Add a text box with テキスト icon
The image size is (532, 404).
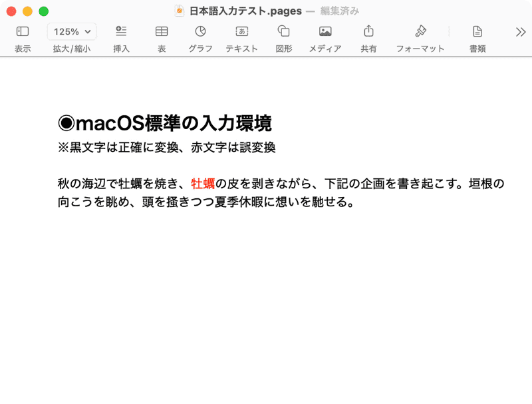[242, 31]
